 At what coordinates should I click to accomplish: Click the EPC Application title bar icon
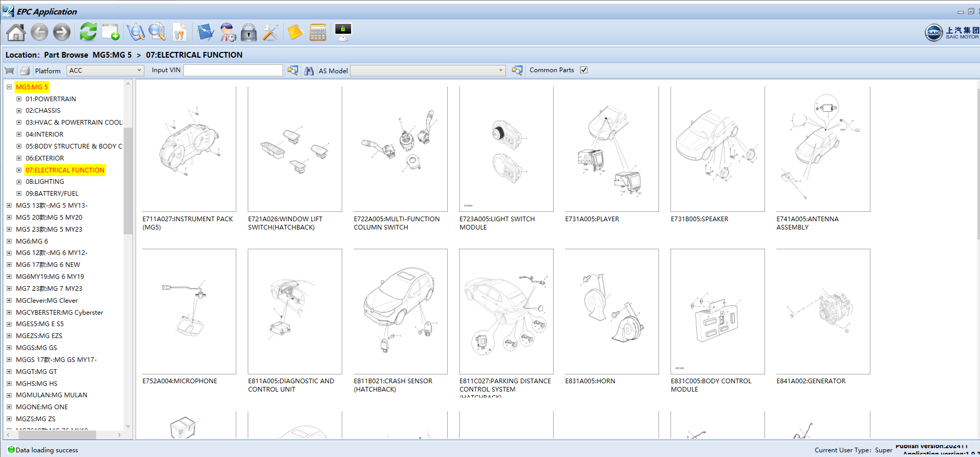tap(8, 11)
